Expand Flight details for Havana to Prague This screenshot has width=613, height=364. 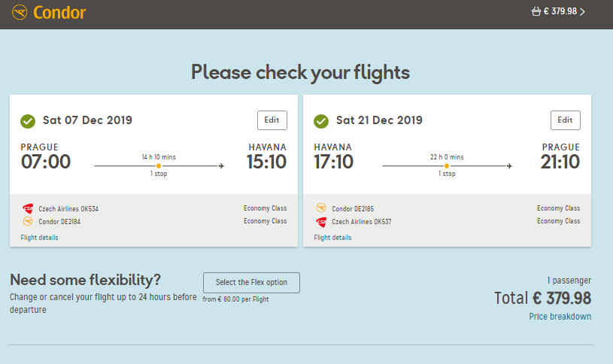point(332,238)
